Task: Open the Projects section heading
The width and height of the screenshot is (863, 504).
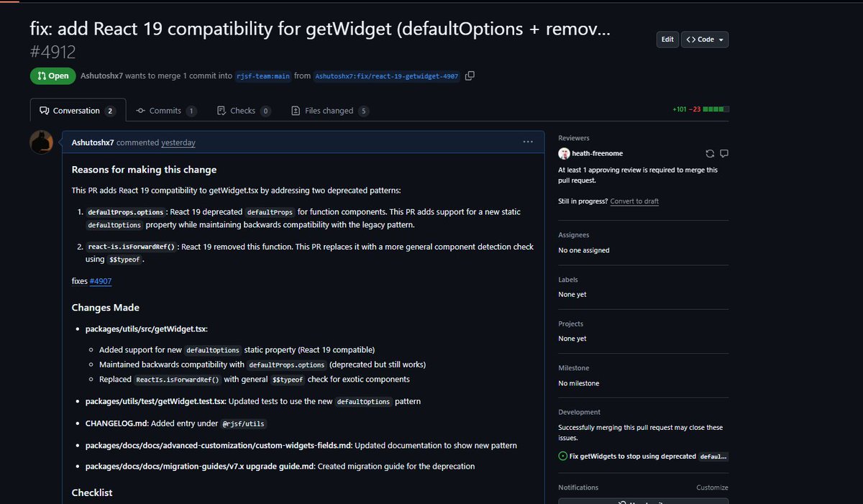Action: [571, 324]
